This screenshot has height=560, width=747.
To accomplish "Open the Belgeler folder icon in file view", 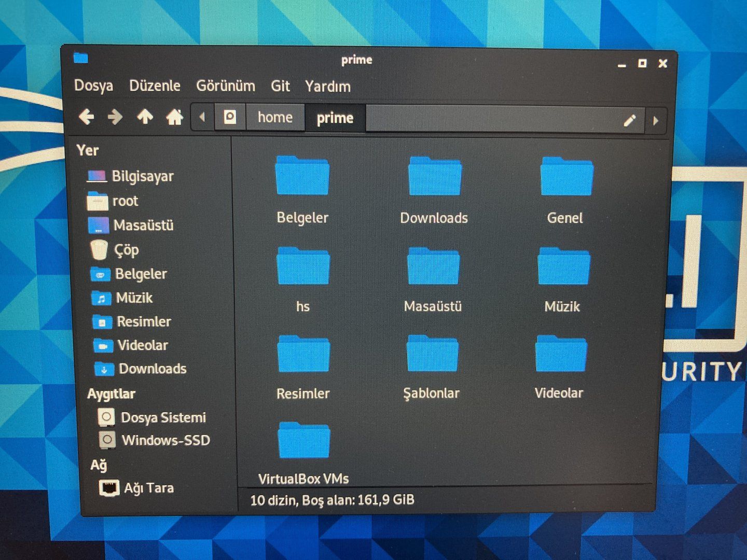I will click(302, 175).
